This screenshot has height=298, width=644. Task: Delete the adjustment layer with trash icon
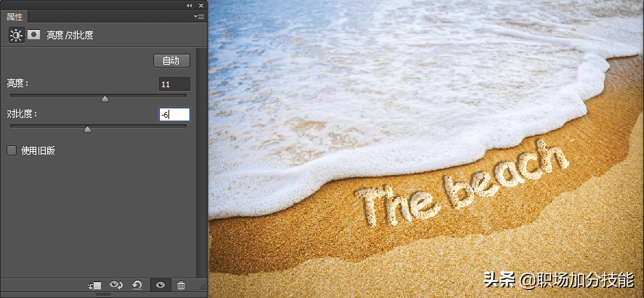[x=181, y=285]
